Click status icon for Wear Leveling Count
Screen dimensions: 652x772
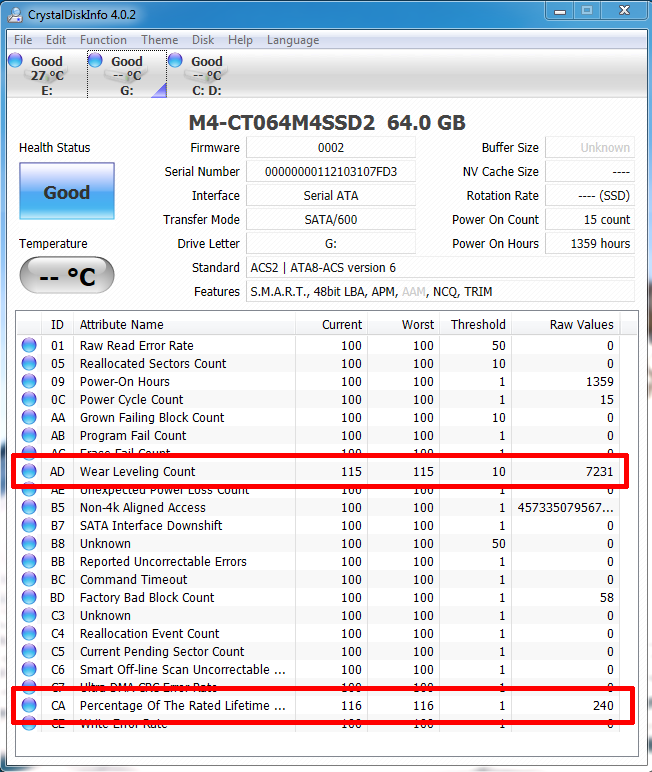[29, 471]
